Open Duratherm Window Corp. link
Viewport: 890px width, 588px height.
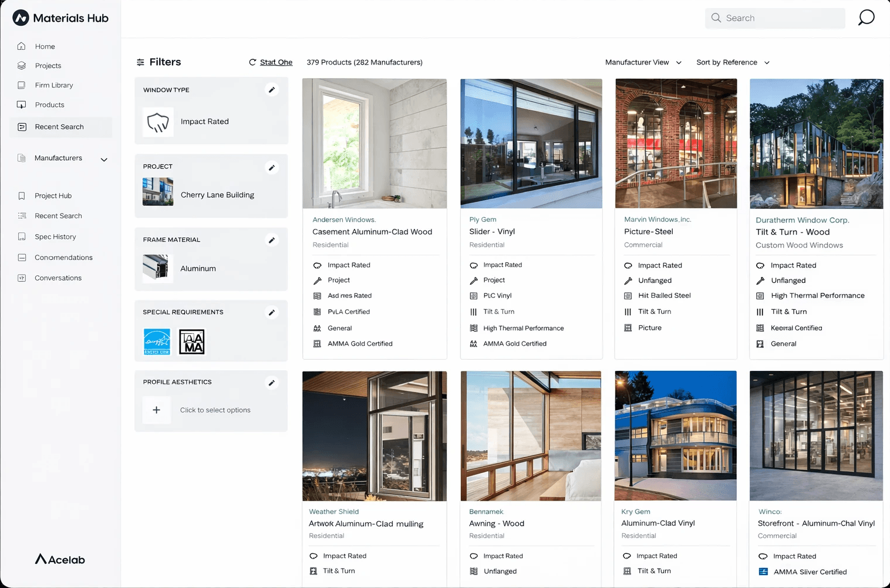pos(802,220)
